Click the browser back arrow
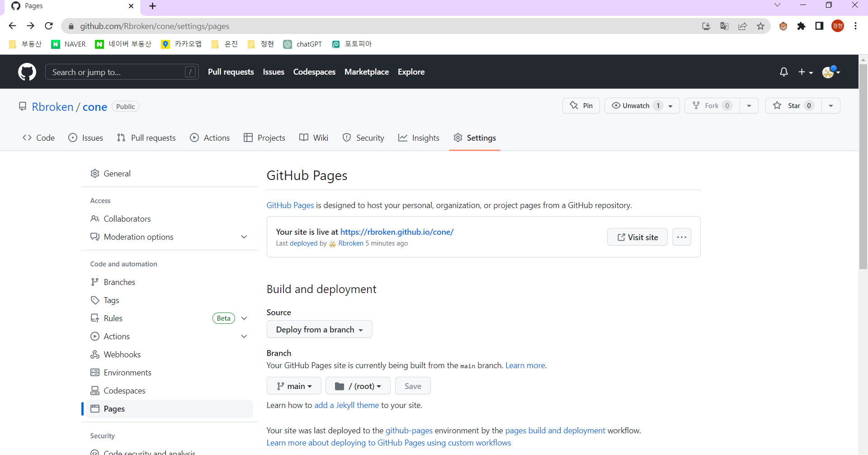Viewport: 868px width, 455px height. pyautogui.click(x=12, y=26)
